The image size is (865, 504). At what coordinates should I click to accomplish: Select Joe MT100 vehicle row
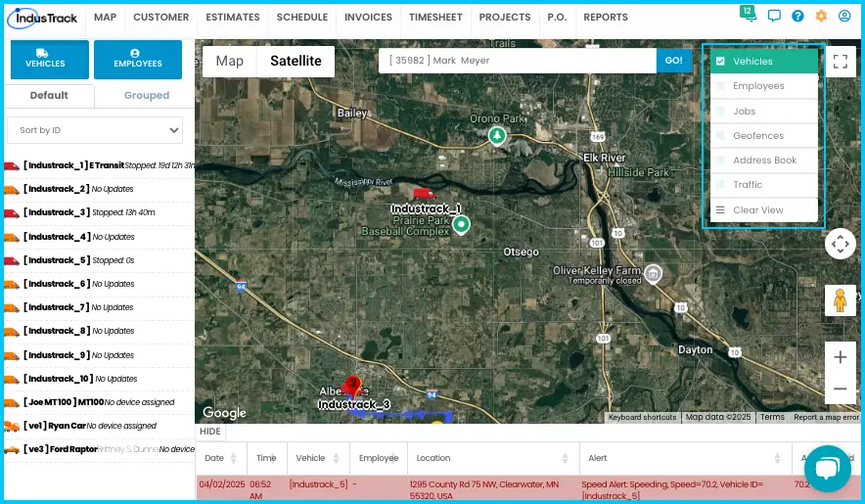[x=99, y=402]
